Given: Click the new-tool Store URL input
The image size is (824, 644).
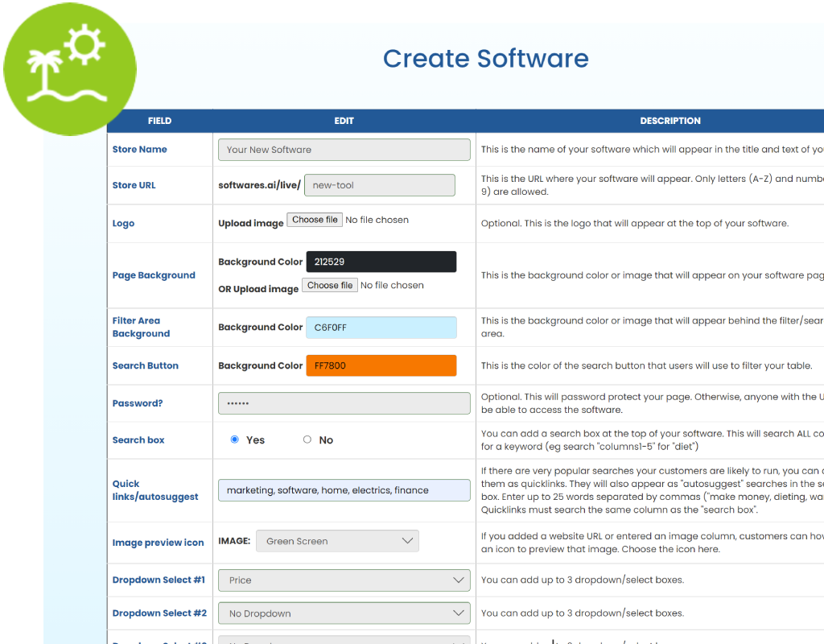Looking at the screenshot, I should coord(379,184).
